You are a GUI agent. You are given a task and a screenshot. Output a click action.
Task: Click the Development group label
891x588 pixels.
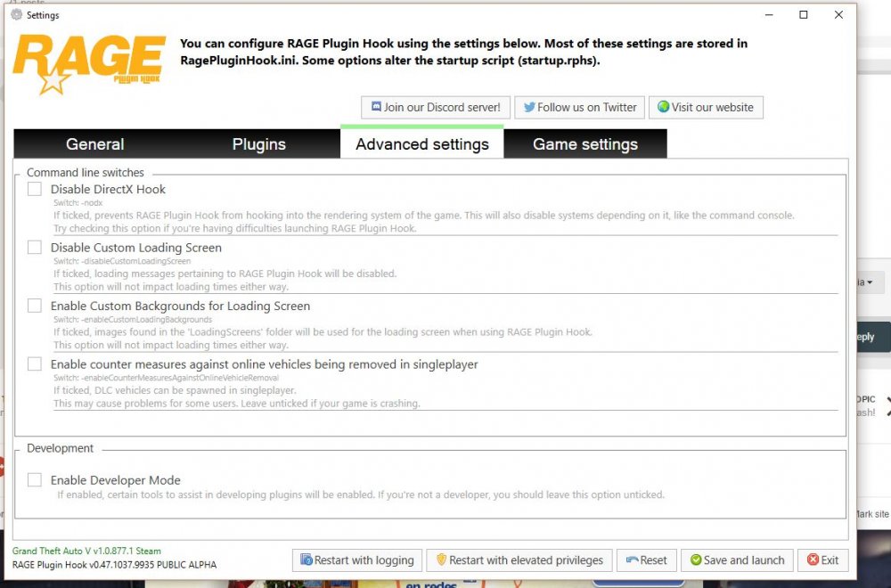tap(60, 447)
